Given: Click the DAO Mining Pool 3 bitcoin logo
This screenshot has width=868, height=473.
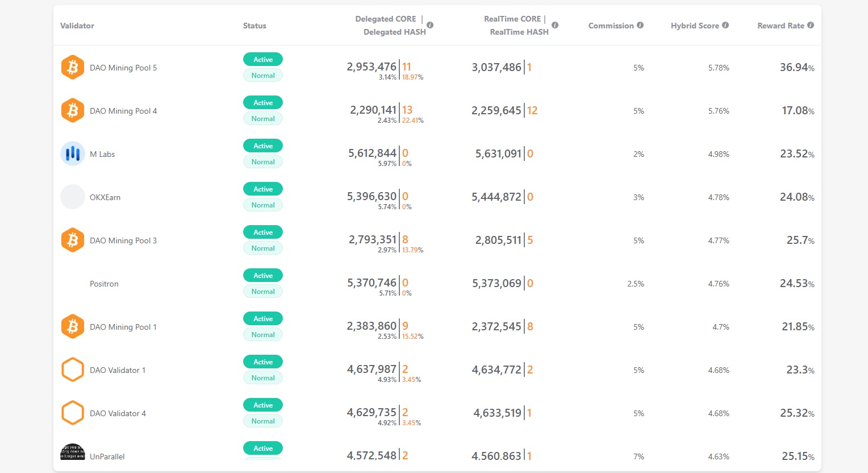Looking at the screenshot, I should [73, 240].
